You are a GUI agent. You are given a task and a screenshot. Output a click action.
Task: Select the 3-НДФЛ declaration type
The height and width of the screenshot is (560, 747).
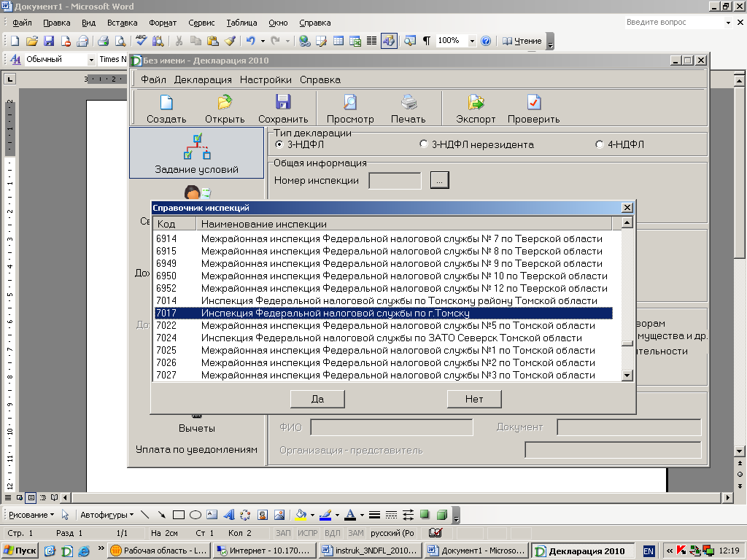pyautogui.click(x=279, y=144)
